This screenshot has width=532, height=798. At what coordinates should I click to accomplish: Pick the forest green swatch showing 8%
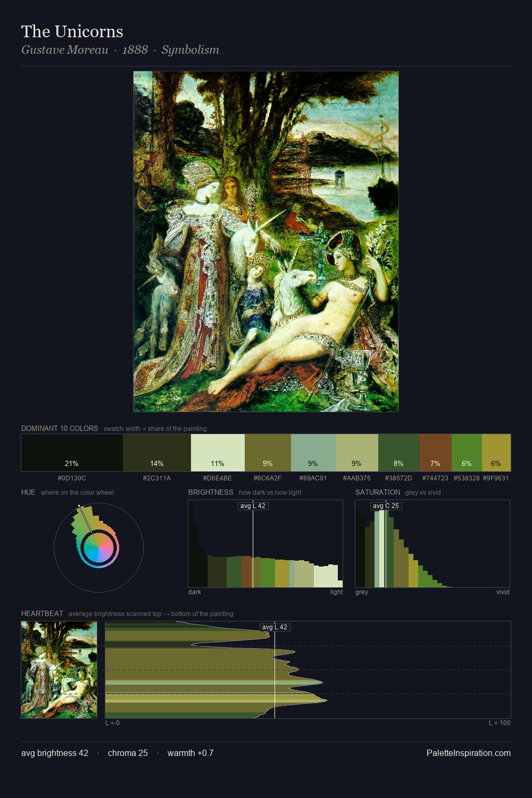[x=399, y=453]
